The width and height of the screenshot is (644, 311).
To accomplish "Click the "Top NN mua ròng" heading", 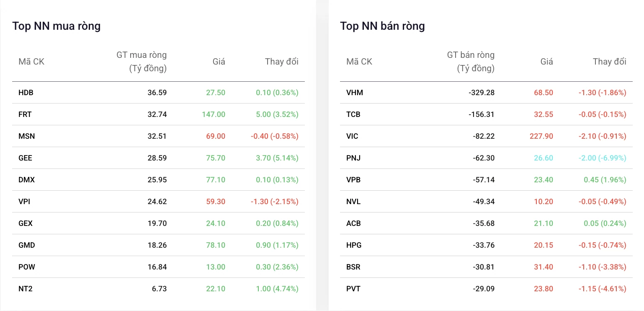I will (x=57, y=26).
